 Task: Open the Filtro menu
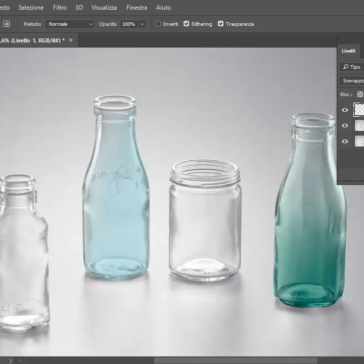pos(60,7)
